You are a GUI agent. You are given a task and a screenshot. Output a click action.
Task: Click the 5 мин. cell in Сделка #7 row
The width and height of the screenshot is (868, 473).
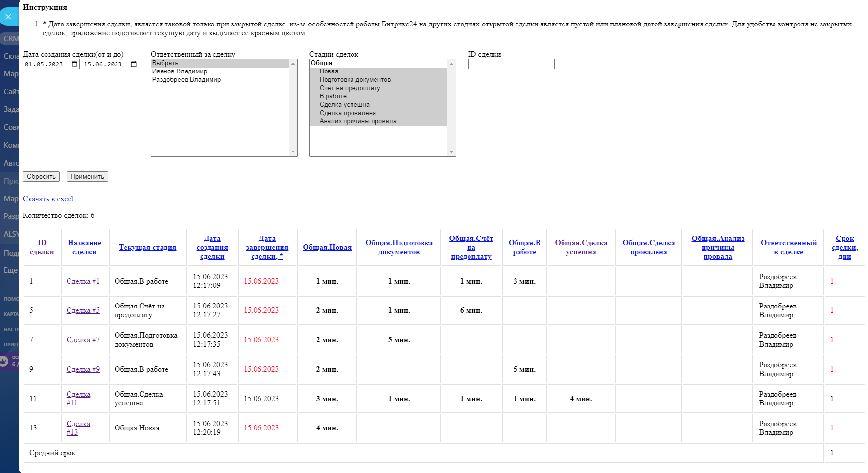click(399, 340)
